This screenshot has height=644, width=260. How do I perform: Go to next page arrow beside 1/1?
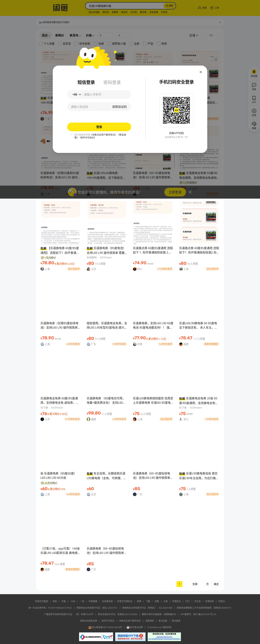[x=218, y=36]
